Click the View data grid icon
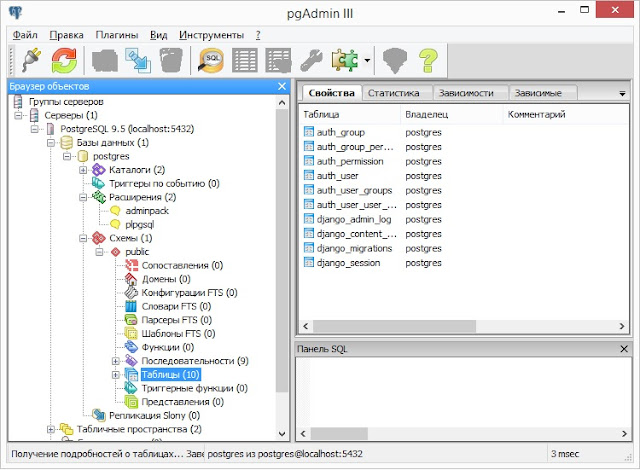 click(x=244, y=60)
